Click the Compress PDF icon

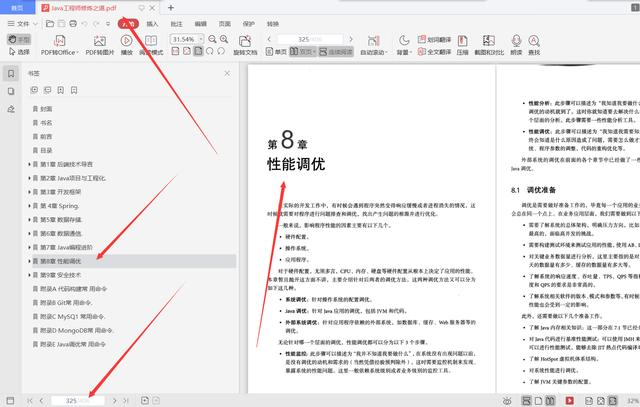point(462,41)
